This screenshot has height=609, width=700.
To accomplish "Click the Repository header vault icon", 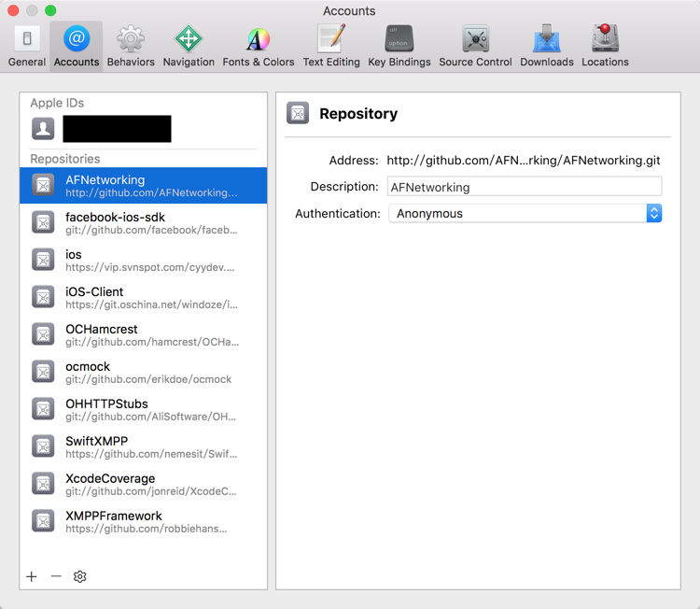I will point(298,113).
